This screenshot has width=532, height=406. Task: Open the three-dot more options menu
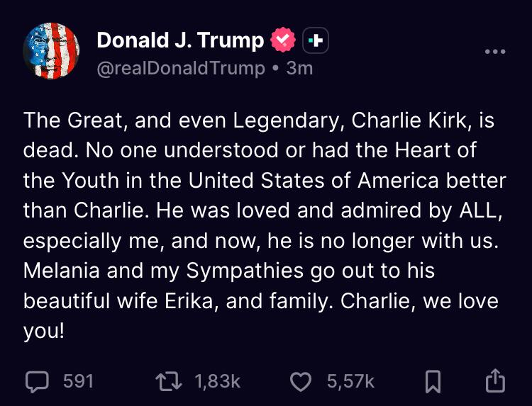point(494,52)
